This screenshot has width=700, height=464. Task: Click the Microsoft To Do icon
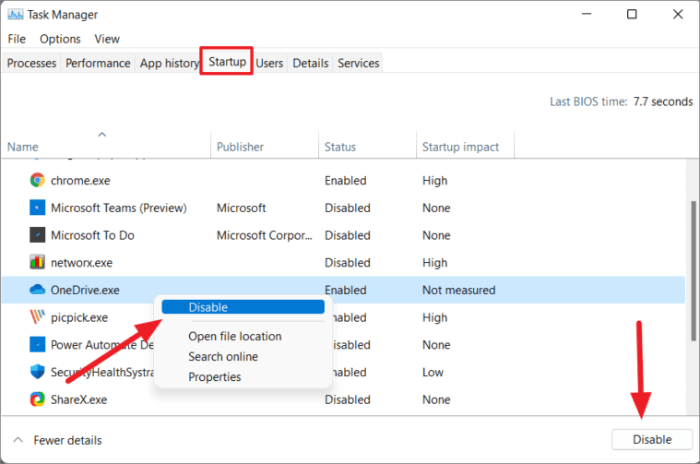[x=38, y=235]
